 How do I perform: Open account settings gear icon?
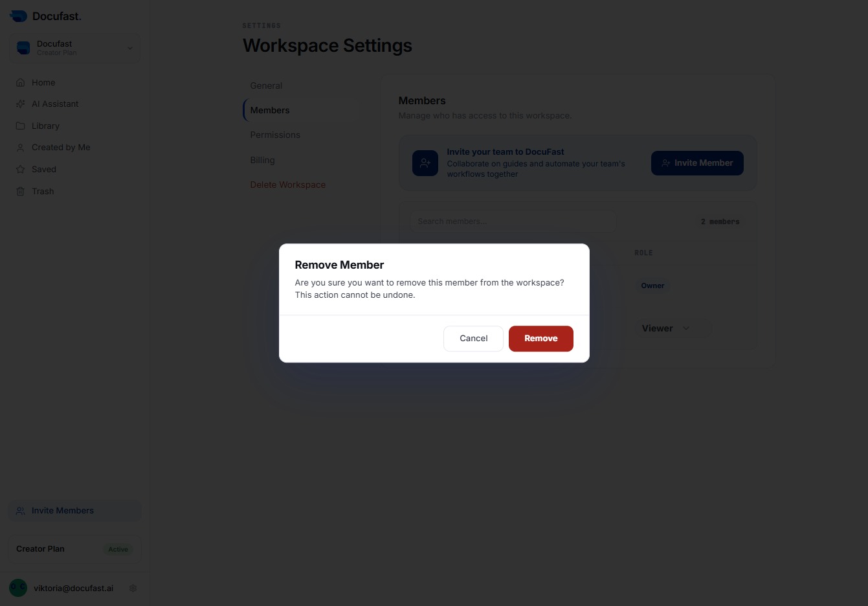coord(133,589)
